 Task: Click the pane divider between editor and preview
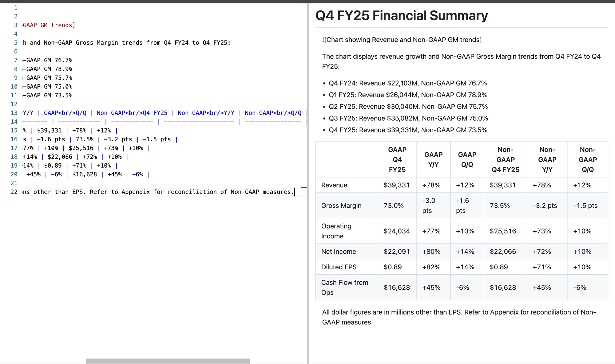coord(307,183)
